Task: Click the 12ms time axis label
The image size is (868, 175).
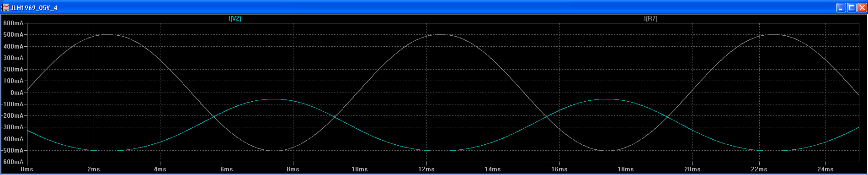Action: pos(426,170)
